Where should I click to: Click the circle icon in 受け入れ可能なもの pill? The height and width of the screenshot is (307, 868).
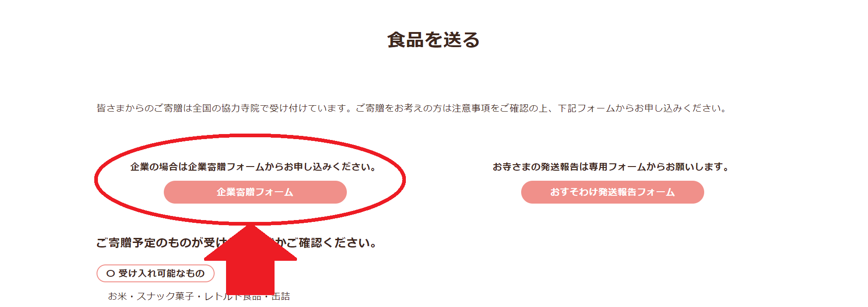[x=110, y=274]
